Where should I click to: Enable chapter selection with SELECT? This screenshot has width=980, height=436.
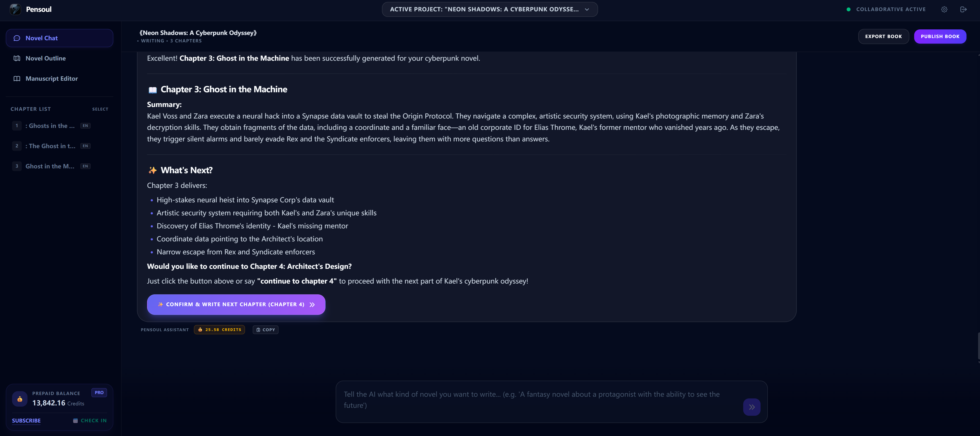(100, 109)
